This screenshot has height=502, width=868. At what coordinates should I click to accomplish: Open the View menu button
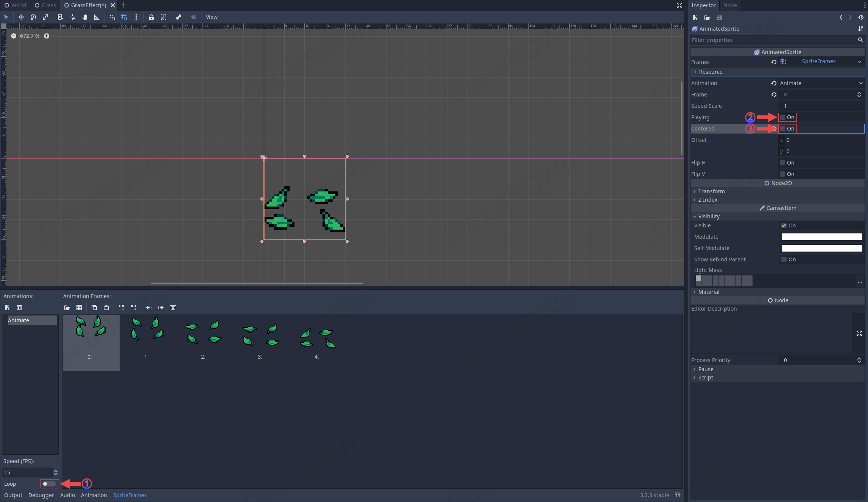212,17
